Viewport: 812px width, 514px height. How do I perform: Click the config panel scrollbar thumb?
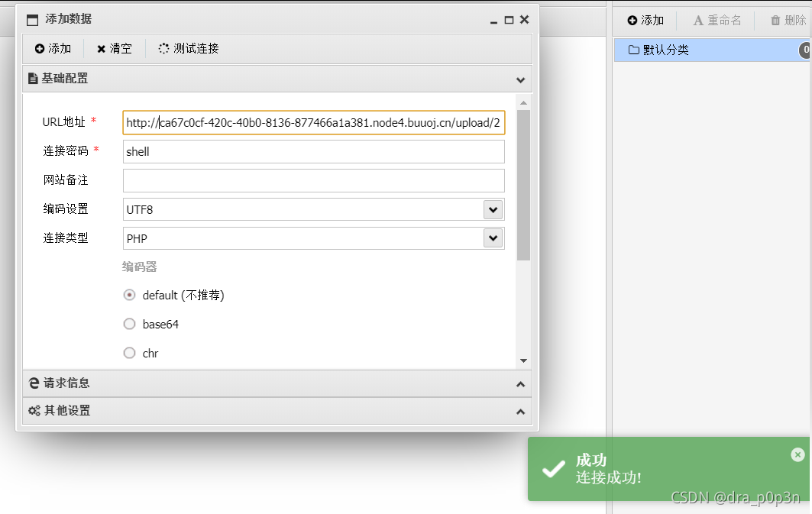click(523, 186)
